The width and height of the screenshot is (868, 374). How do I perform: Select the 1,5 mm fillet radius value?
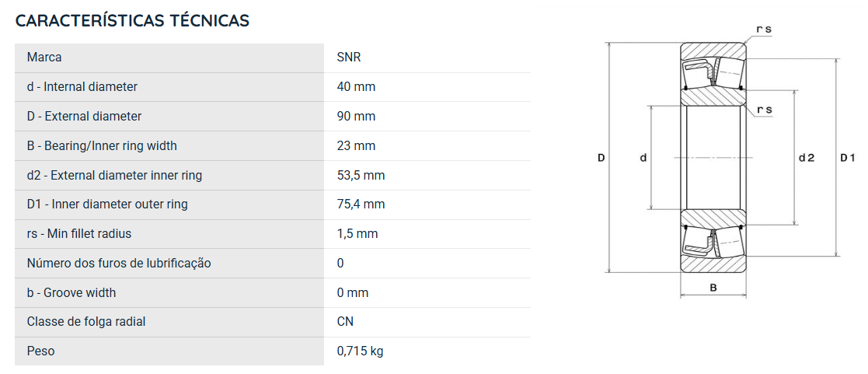tap(357, 233)
